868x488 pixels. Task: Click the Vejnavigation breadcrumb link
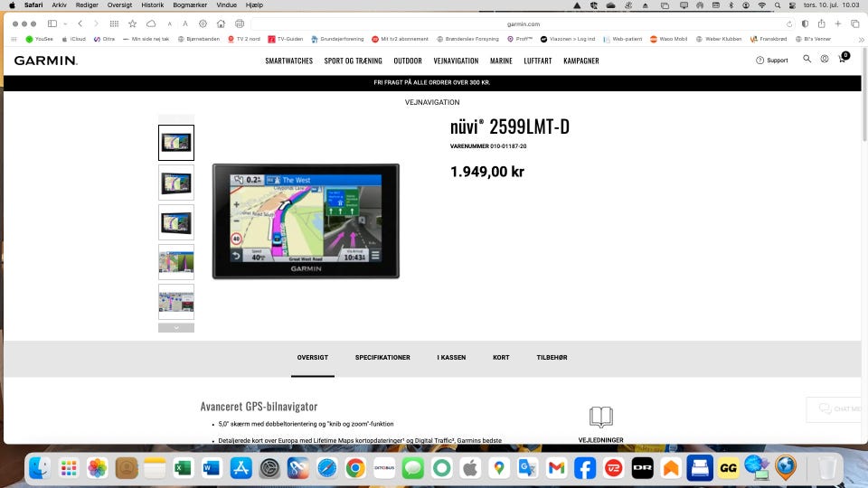[x=432, y=102]
